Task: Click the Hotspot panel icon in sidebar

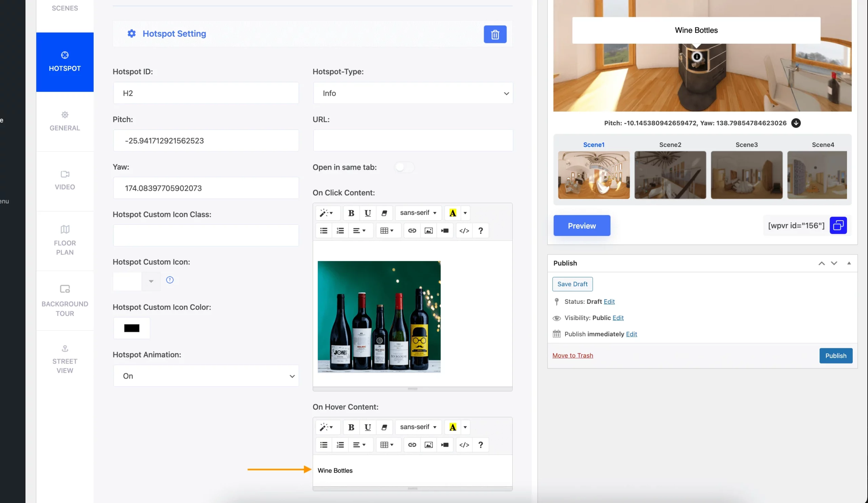Action: pos(65,61)
